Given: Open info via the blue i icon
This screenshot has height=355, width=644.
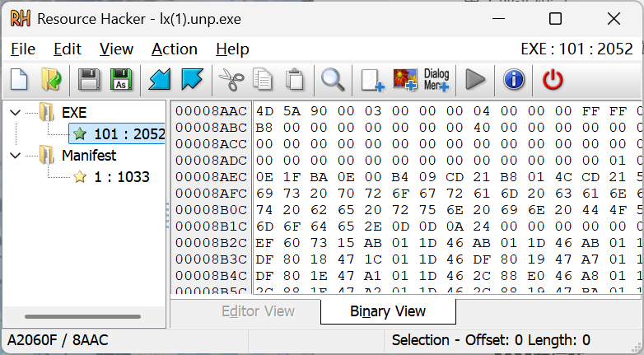Looking at the screenshot, I should point(514,79).
